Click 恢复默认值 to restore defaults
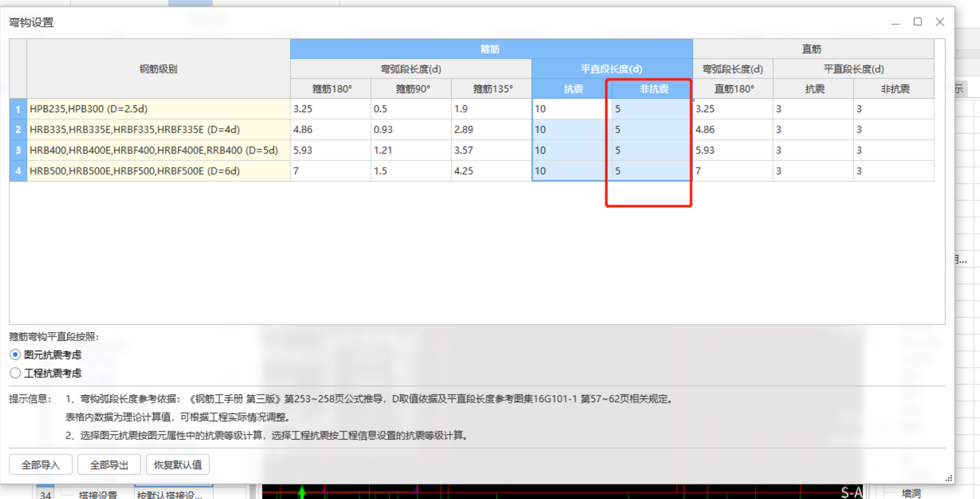This screenshot has height=499, width=980. [178, 465]
